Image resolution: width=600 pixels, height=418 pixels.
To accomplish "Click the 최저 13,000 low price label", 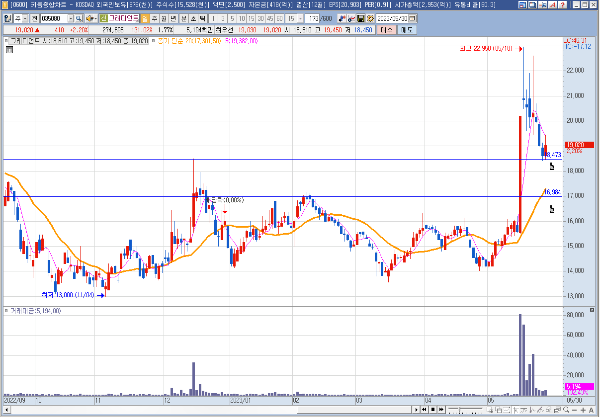I will 68,295.
